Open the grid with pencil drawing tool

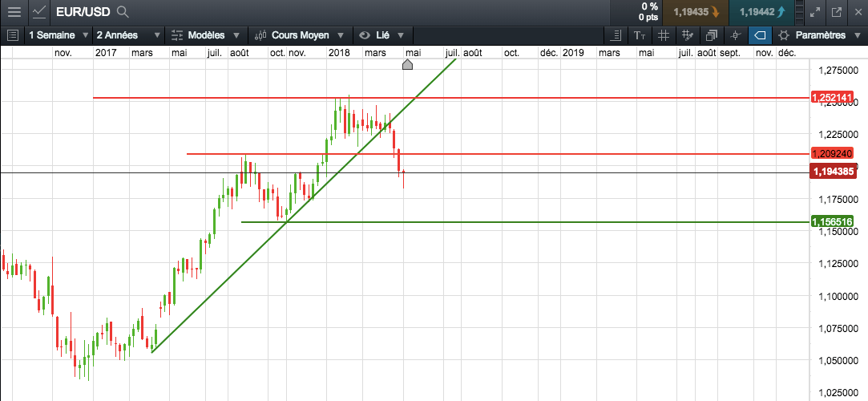pyautogui.click(x=687, y=35)
